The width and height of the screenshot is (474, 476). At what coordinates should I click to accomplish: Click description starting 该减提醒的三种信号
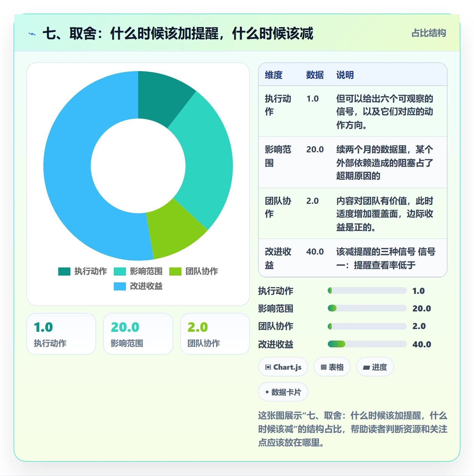point(386,258)
